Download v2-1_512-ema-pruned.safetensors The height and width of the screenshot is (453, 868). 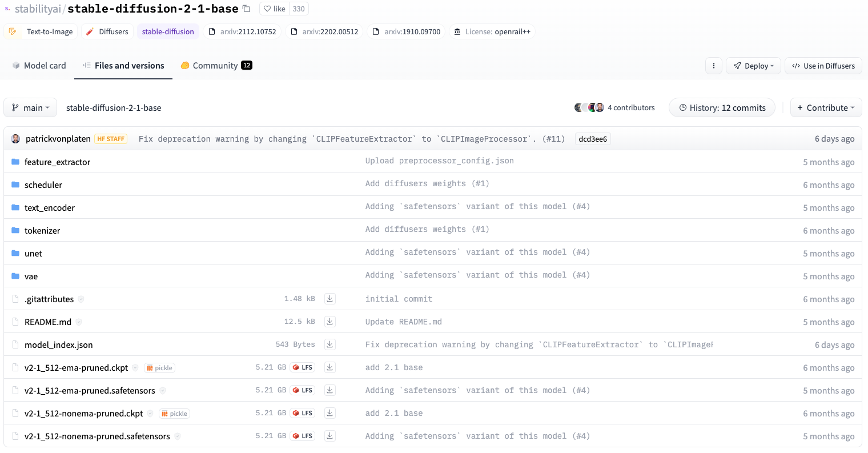[329, 390]
